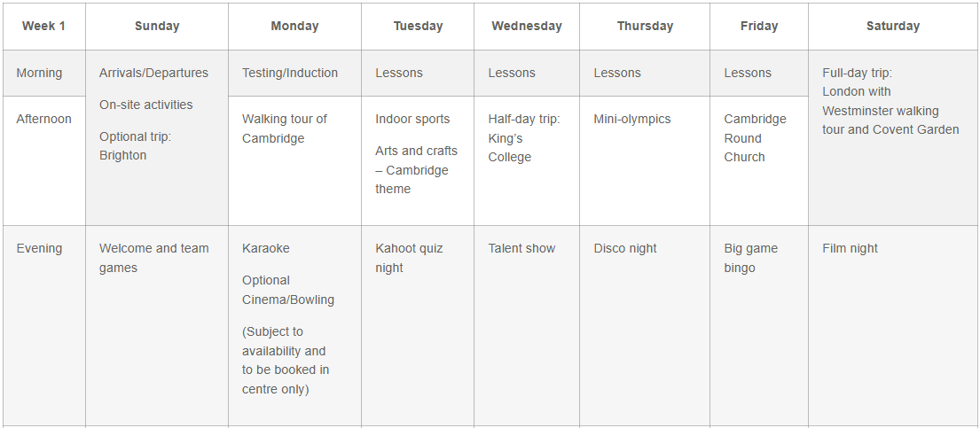Select Half-day trip: King's College

tap(523, 138)
